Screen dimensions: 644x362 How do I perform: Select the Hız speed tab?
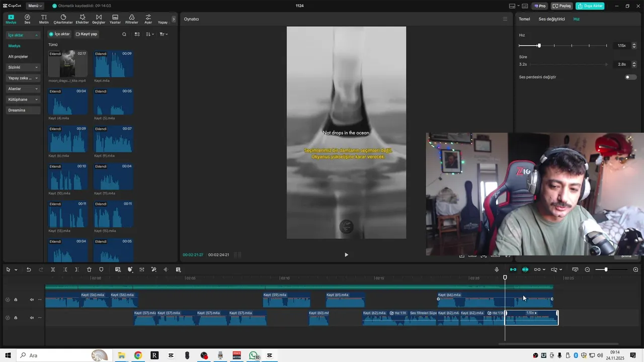click(577, 19)
